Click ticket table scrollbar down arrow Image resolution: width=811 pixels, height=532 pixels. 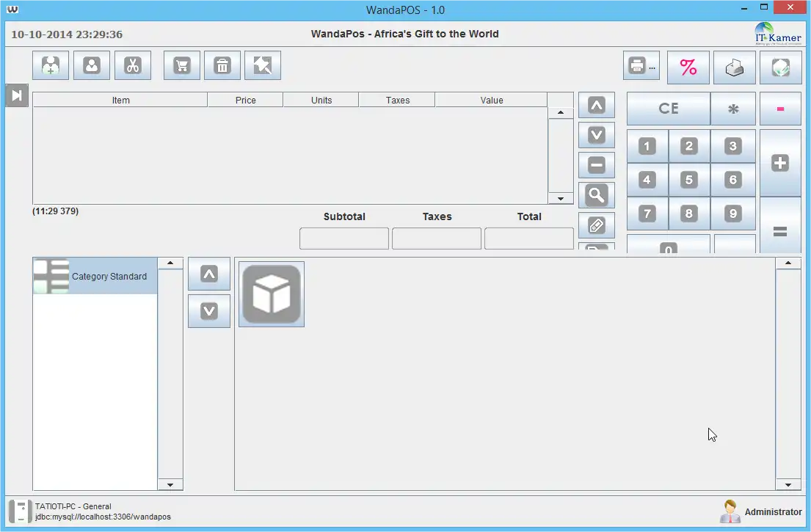(x=561, y=199)
